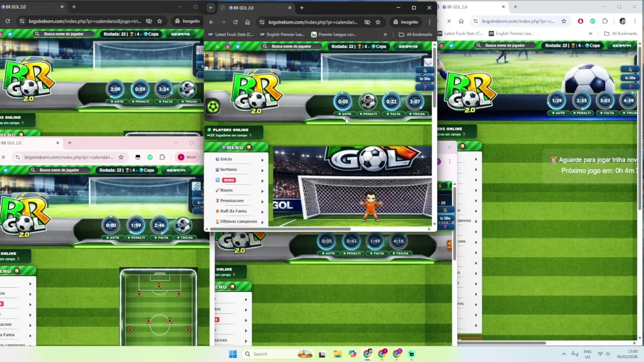Click the 0:05 AUTO timer in front window
Viewport: 644px width, 362px height.
(x=343, y=102)
